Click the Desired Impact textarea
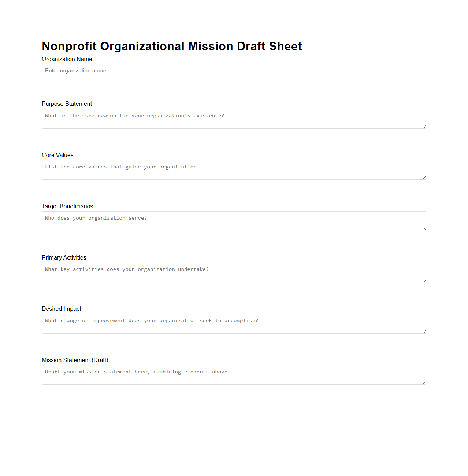The width and height of the screenshot is (468, 476). tap(234, 324)
